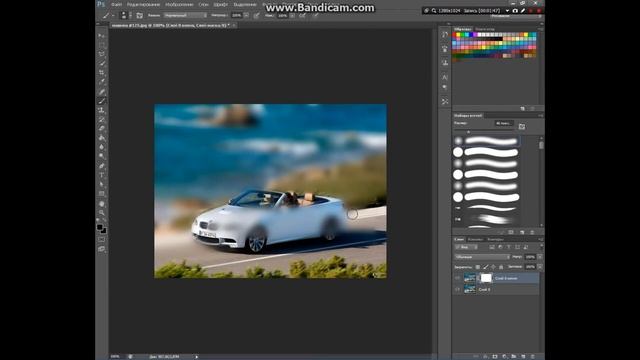This screenshot has height=360, width=640.
Task: Select the Blur tool
Action: (102, 147)
